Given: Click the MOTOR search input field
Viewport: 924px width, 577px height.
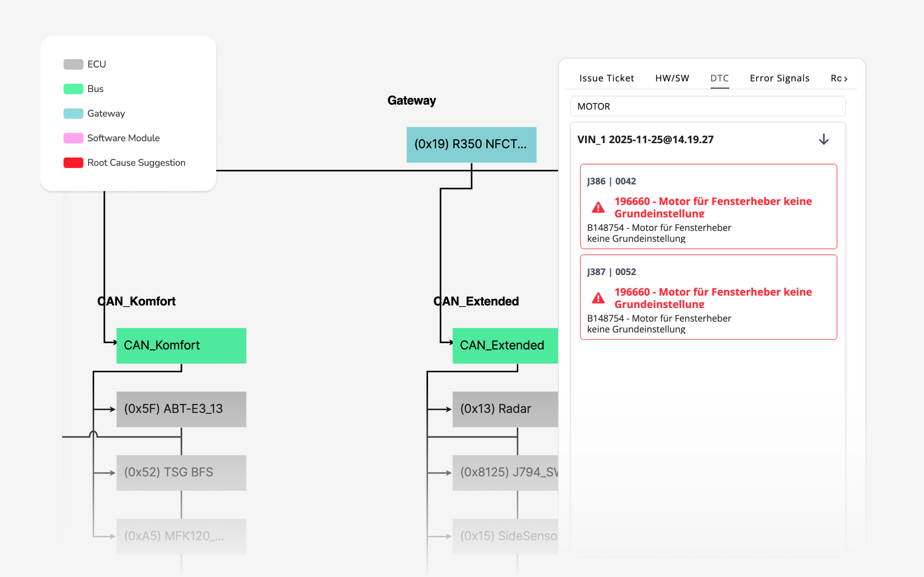Looking at the screenshot, I should pos(707,106).
